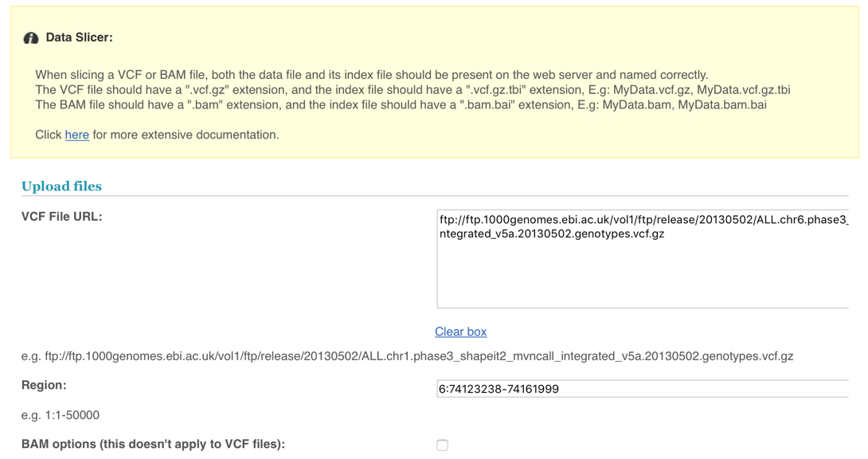The height and width of the screenshot is (459, 868).
Task: Click the MyData.bam.bai example text
Action: point(722,104)
